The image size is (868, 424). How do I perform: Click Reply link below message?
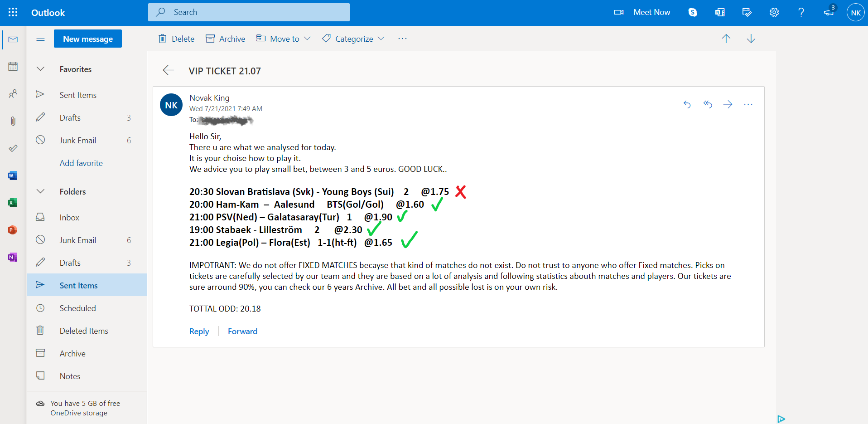[x=199, y=331]
